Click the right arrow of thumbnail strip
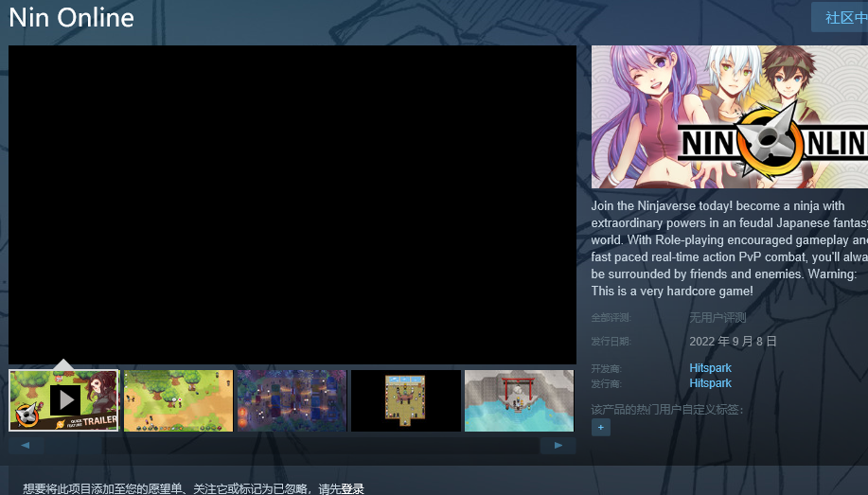Viewport: 868px width, 495px height. point(558,445)
